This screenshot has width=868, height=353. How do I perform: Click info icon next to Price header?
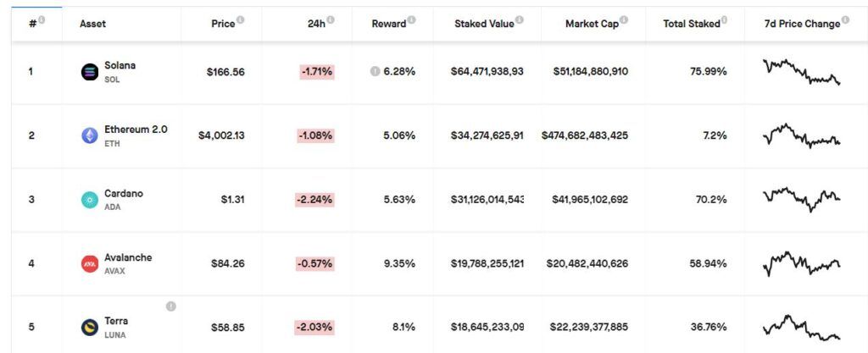[x=240, y=19]
